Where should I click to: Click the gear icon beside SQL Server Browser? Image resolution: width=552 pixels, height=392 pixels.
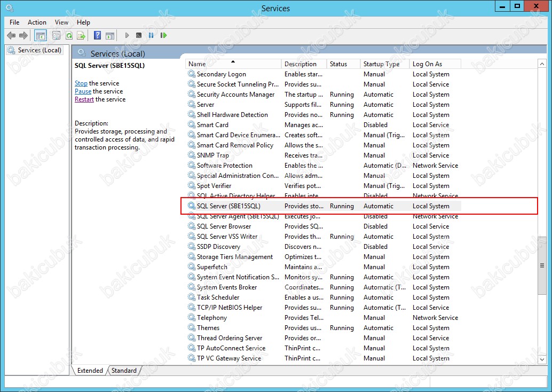(192, 226)
